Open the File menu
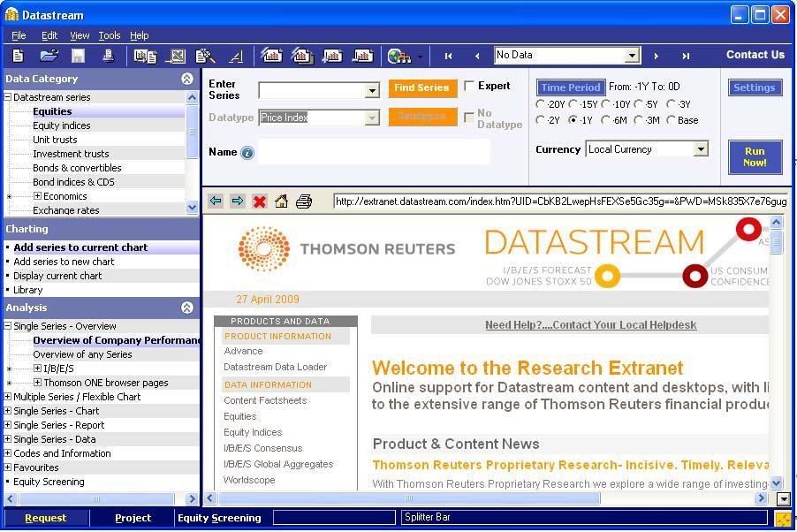The width and height of the screenshot is (797, 532). click(x=19, y=35)
